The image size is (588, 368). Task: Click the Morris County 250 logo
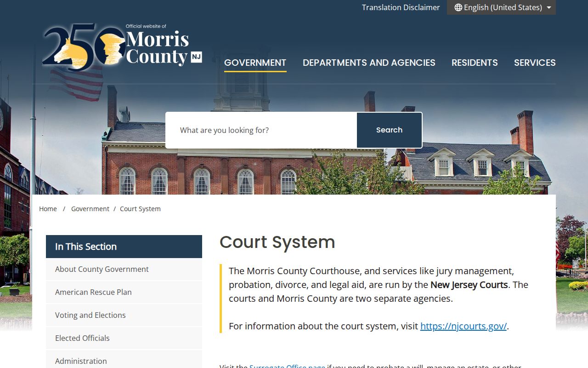(x=122, y=46)
